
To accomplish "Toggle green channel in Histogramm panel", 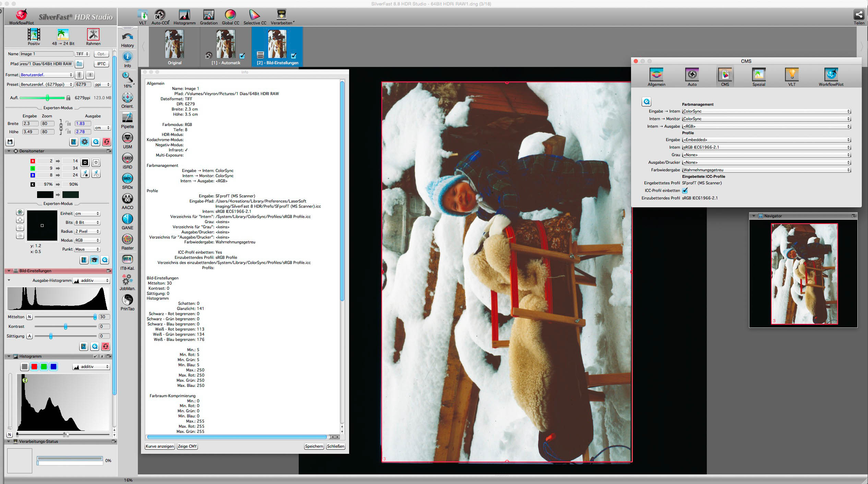I will [x=44, y=367].
